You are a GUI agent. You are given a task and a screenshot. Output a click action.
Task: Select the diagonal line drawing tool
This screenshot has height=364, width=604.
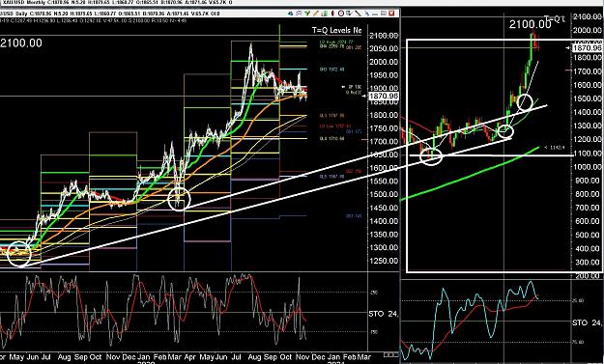[358, 14]
